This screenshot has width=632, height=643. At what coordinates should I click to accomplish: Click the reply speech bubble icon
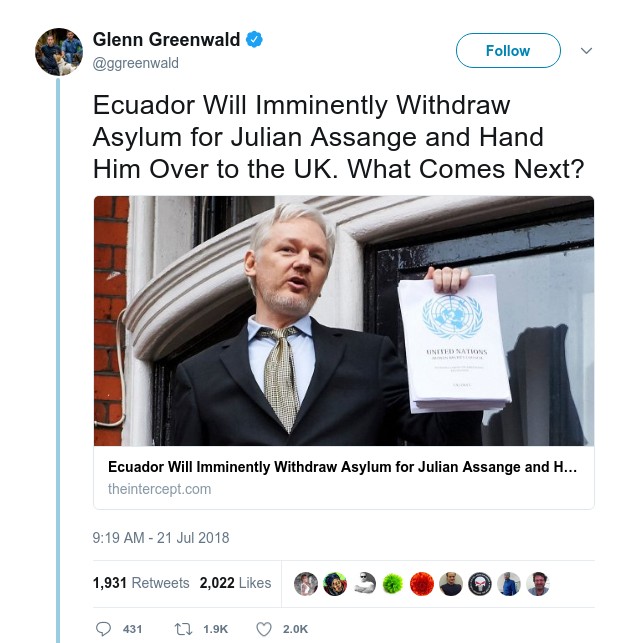tap(103, 629)
